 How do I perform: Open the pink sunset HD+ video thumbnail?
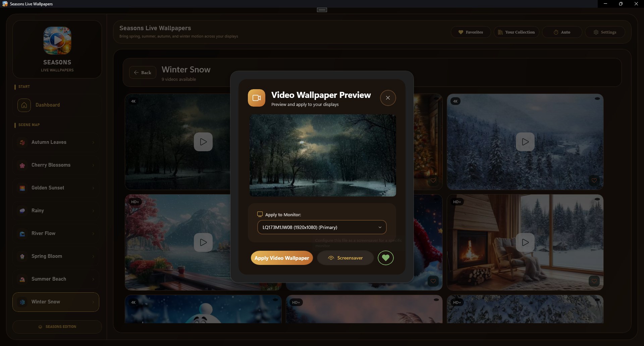coord(364,309)
